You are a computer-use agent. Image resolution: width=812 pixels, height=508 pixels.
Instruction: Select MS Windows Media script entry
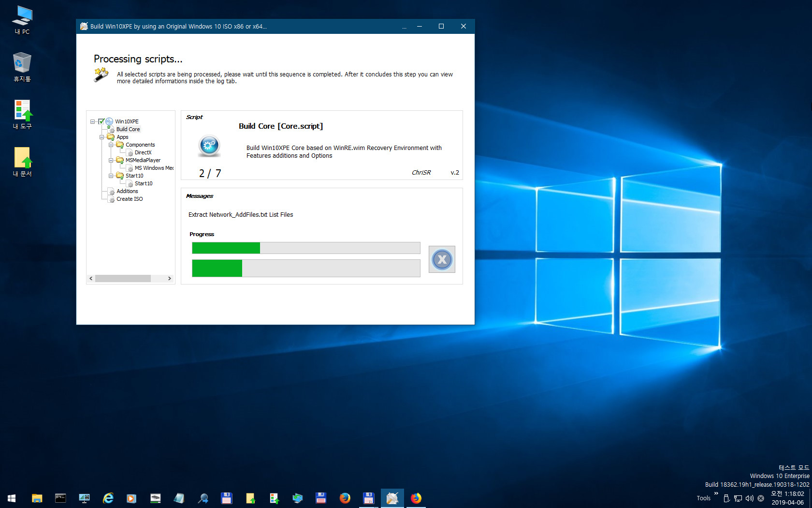click(x=154, y=168)
